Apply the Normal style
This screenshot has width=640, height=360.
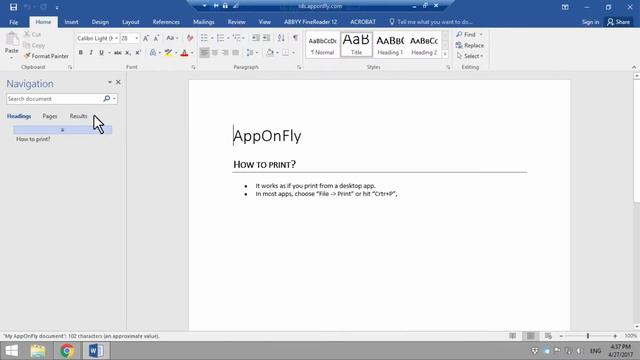[x=322, y=45]
